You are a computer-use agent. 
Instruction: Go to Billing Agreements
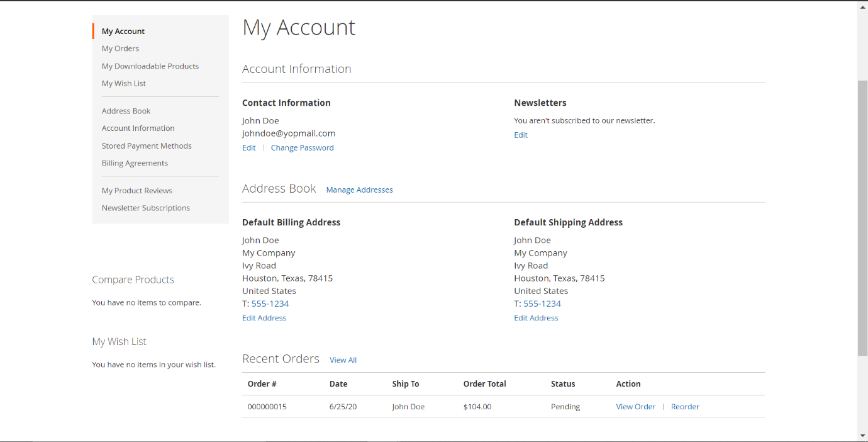click(135, 163)
